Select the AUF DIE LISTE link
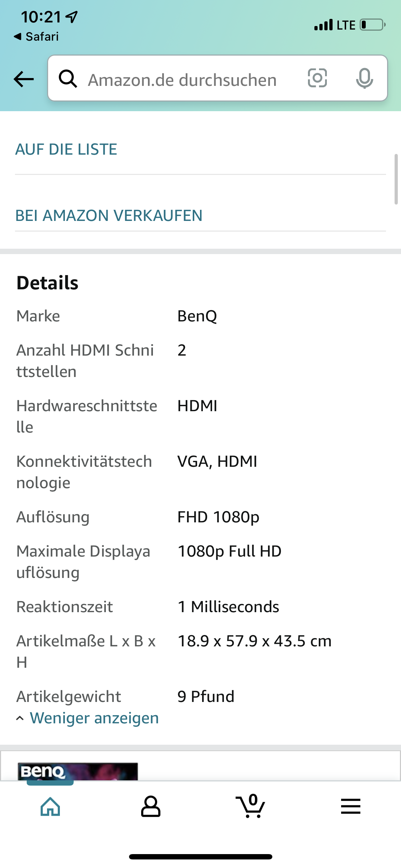Screen dimensions: 401x868 point(66,149)
